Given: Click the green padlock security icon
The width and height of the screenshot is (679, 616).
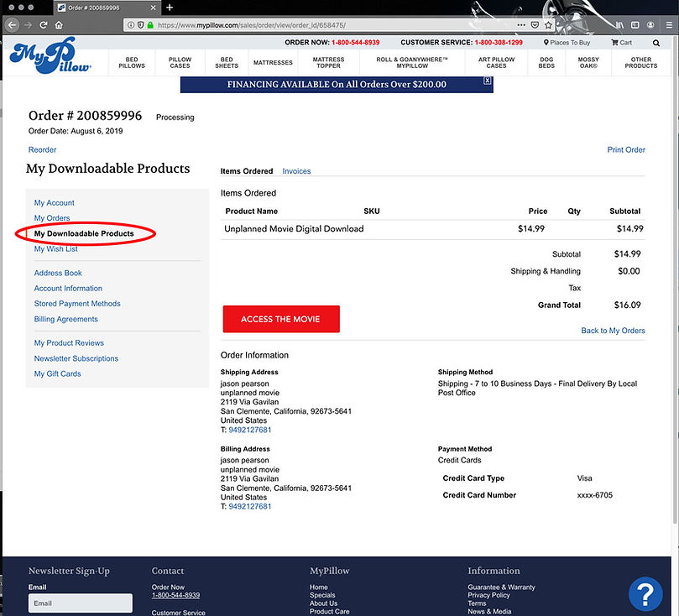Looking at the screenshot, I should click(150, 25).
